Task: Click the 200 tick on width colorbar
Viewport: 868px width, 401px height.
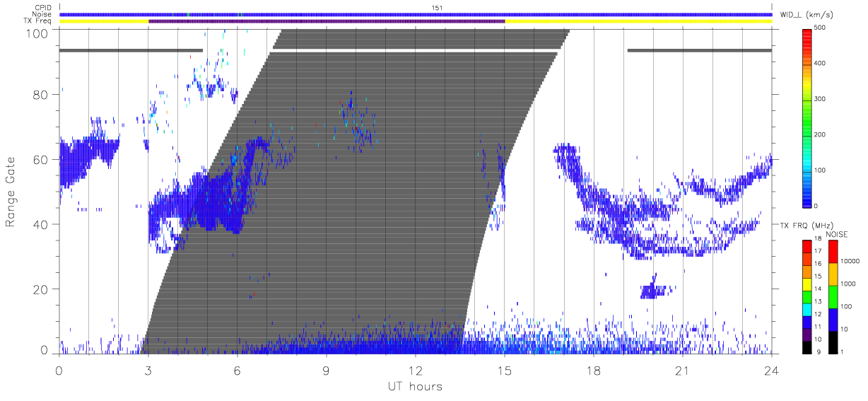Action: (821, 134)
